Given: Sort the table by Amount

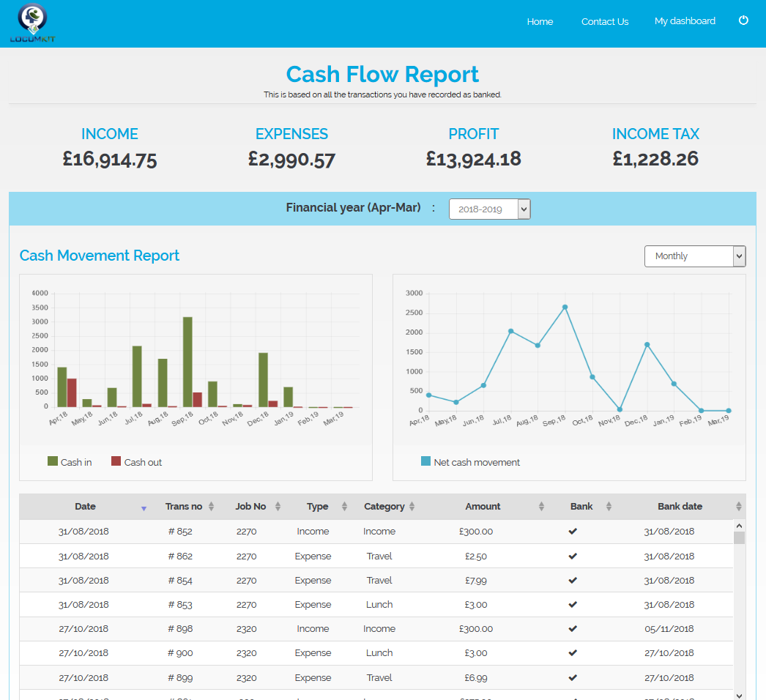Looking at the screenshot, I should (x=540, y=506).
